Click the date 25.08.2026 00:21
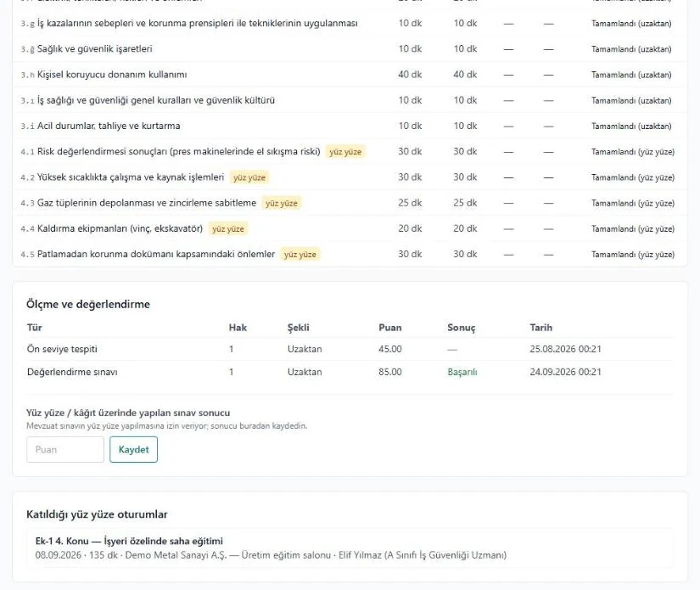 coord(565,349)
